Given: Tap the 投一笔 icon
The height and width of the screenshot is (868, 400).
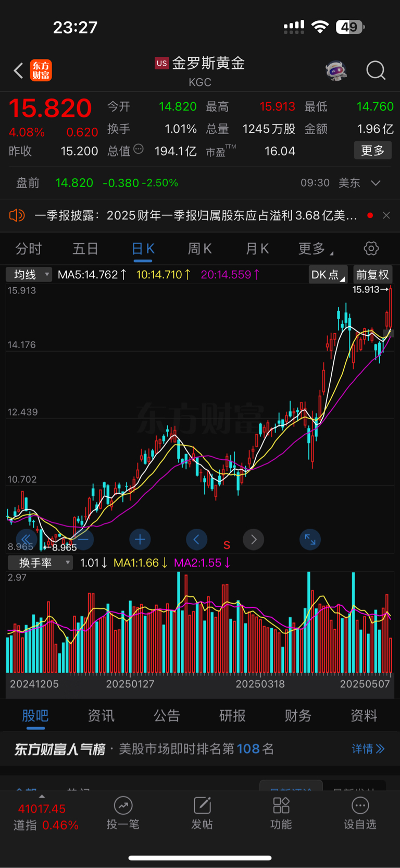Looking at the screenshot, I should 123,805.
